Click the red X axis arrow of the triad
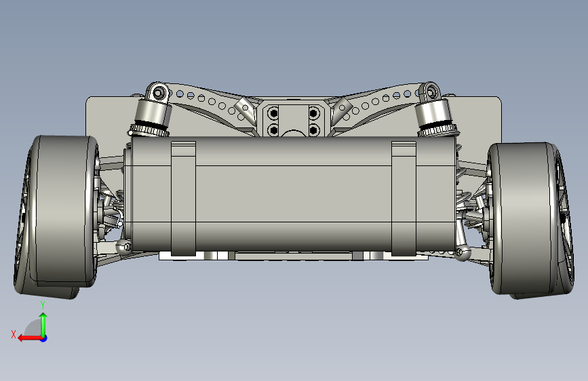Image resolution: width=588 pixels, height=381 pixels. [29, 338]
